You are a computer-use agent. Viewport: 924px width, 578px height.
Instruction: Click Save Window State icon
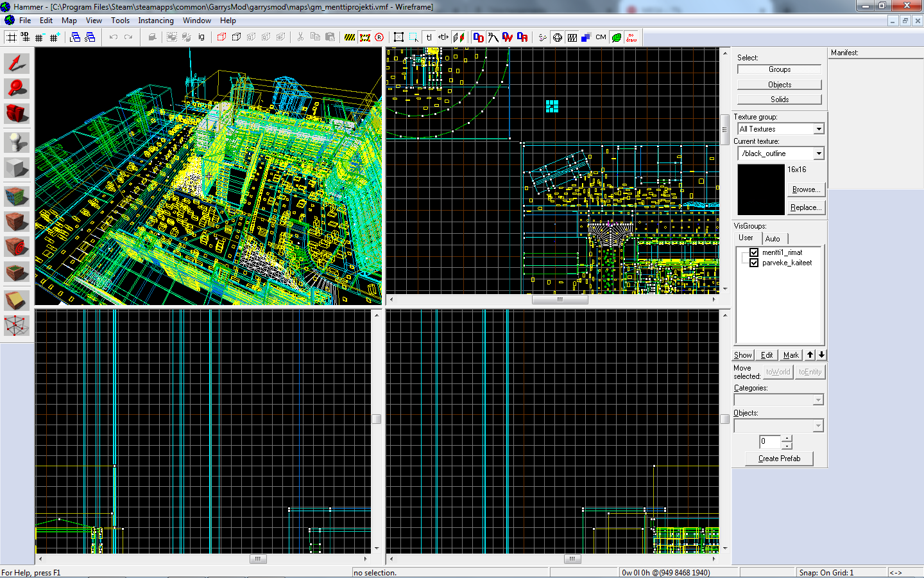pyautogui.click(x=90, y=37)
